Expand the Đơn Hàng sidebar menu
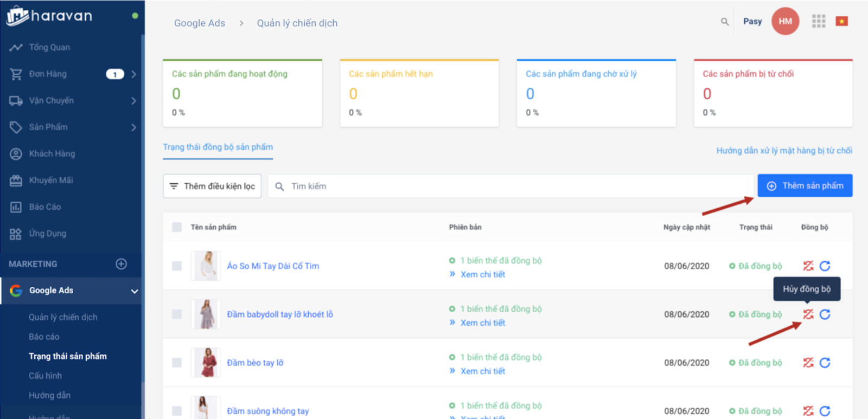This screenshot has height=419, width=868. coord(133,74)
